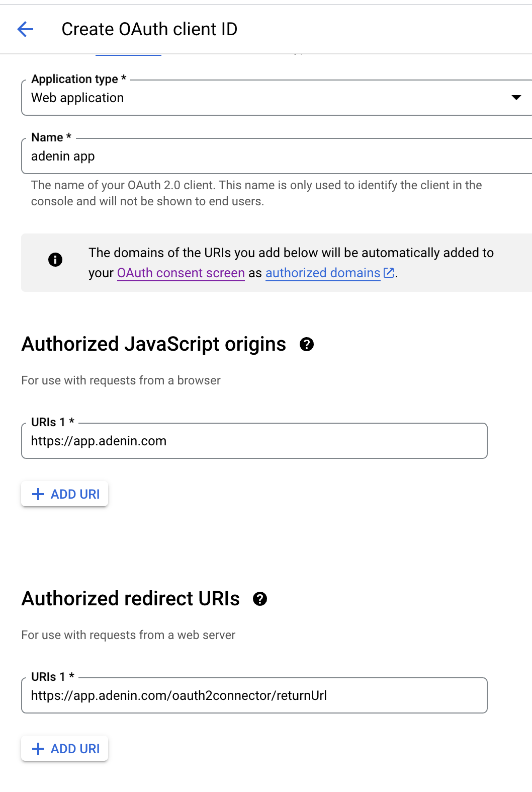Viewport: 532px width, 792px height.
Task: Focus the redirect URIs 1 input field
Action: (254, 696)
